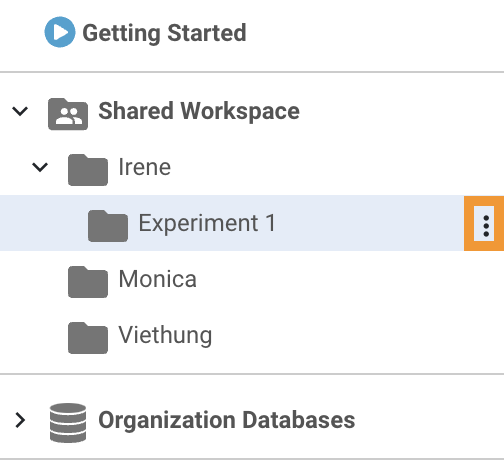Click the Monica folder icon
This screenshot has height=460, width=504.
pyautogui.click(x=88, y=282)
